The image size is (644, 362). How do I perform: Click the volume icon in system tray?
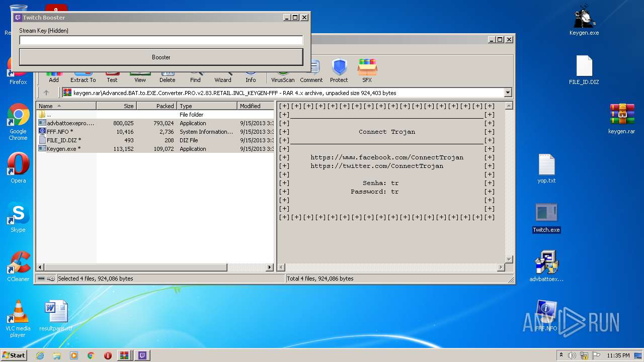[x=572, y=355]
